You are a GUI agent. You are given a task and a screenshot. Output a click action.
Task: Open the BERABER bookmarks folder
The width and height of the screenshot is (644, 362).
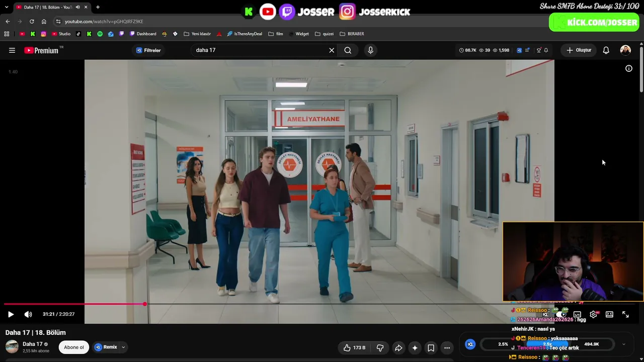[x=352, y=34]
